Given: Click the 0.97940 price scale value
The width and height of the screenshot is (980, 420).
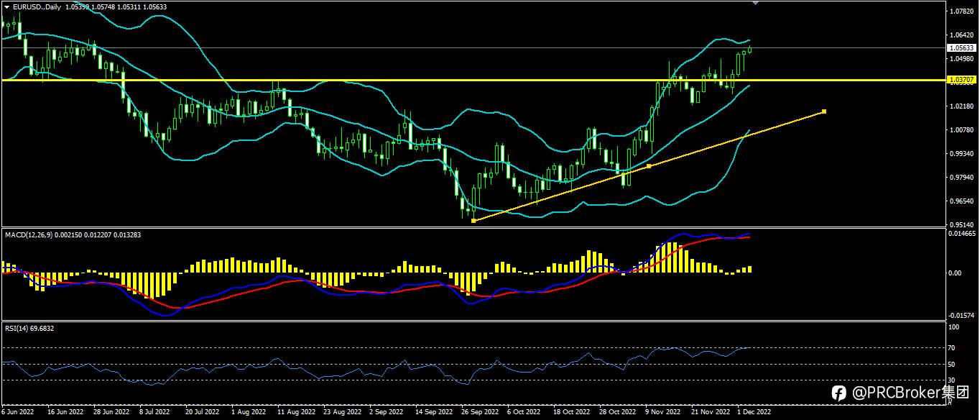Looking at the screenshot, I should click(x=961, y=178).
